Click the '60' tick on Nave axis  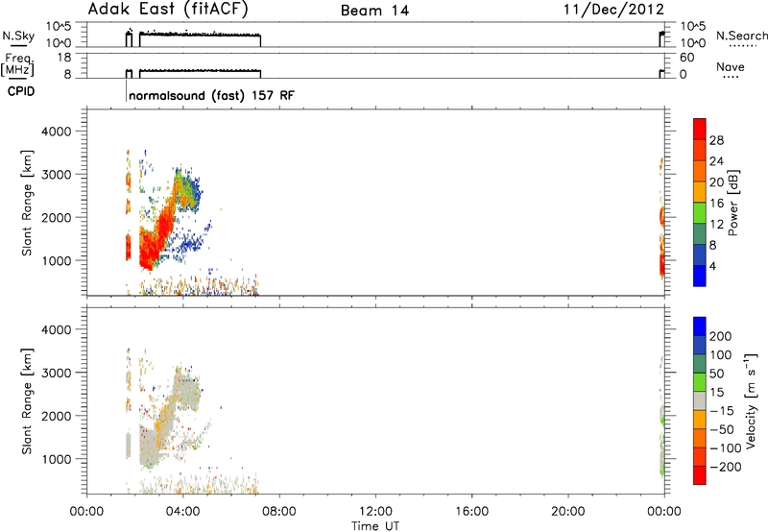(686, 58)
